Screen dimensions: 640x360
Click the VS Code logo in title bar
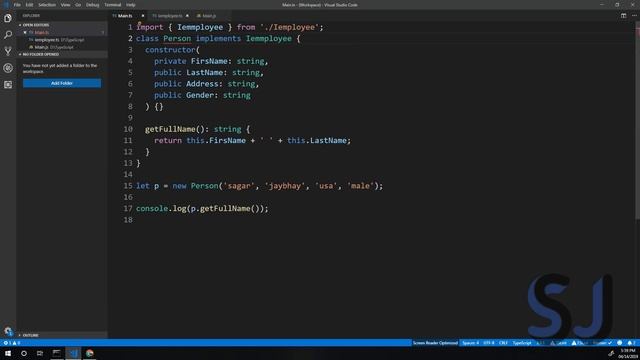6,5
